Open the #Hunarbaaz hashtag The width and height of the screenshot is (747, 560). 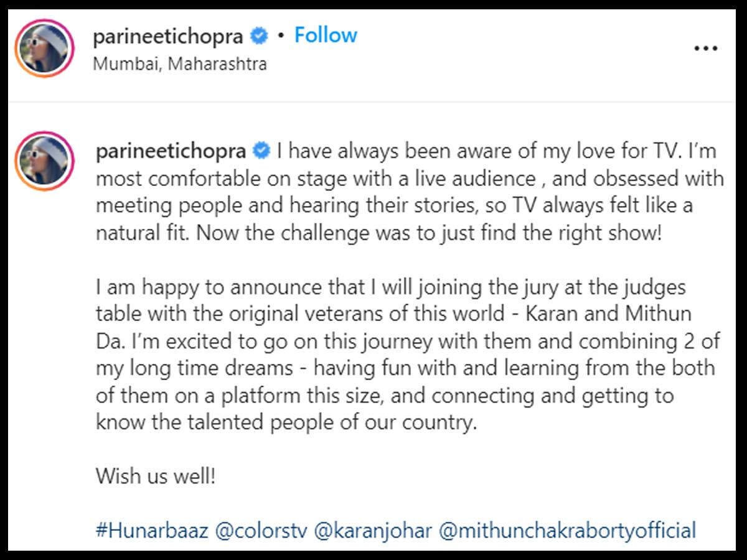(152, 531)
